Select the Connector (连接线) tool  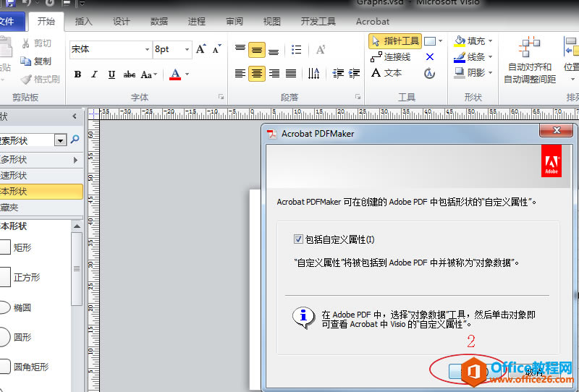click(x=391, y=57)
